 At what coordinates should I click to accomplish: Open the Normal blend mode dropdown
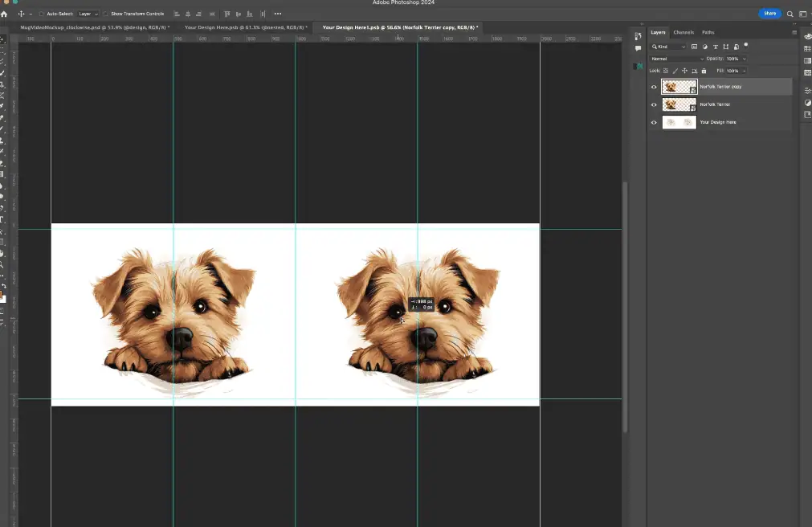coord(676,59)
